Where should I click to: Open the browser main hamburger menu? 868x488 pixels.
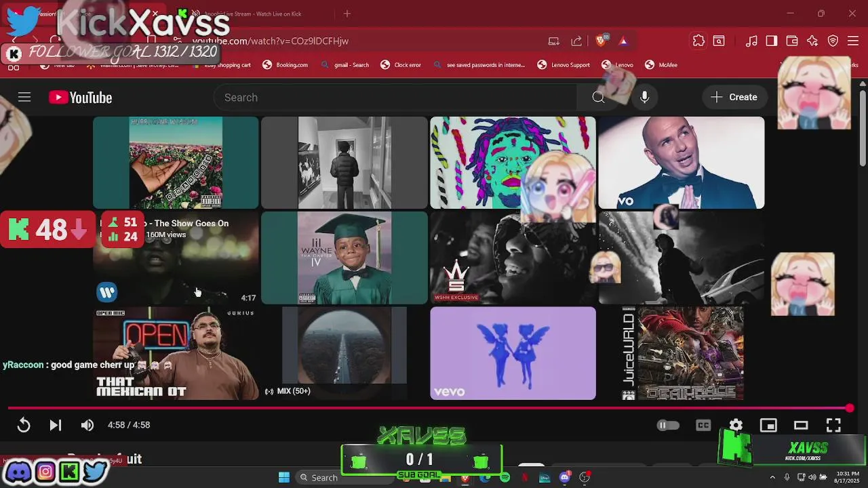854,41
